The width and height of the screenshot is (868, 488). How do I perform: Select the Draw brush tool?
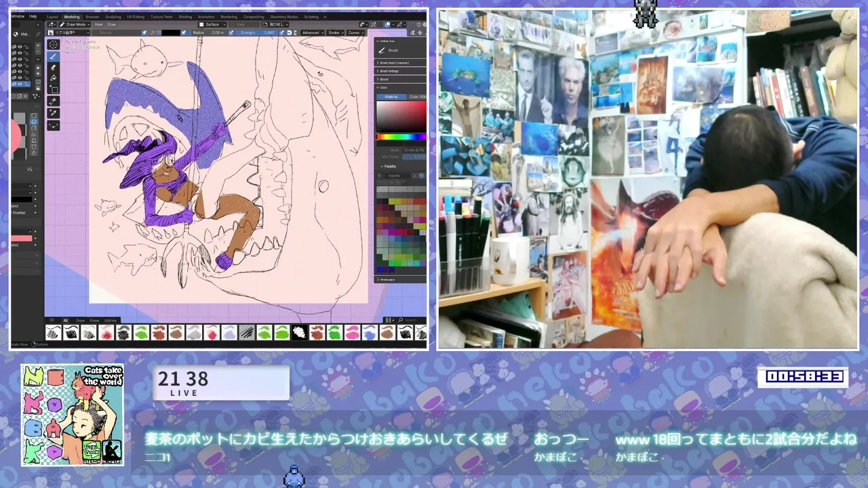pyautogui.click(x=53, y=56)
